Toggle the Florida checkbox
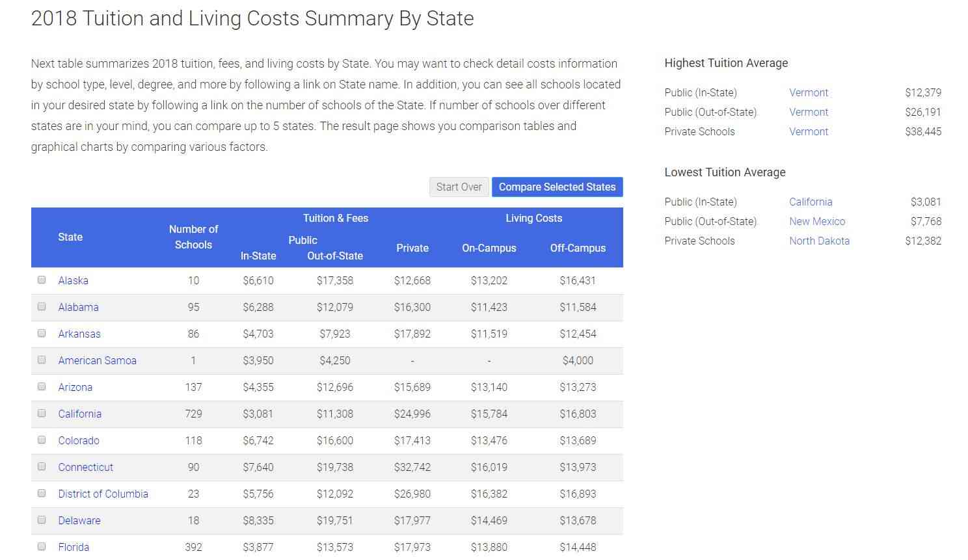The image size is (968, 560). pyautogui.click(x=42, y=547)
